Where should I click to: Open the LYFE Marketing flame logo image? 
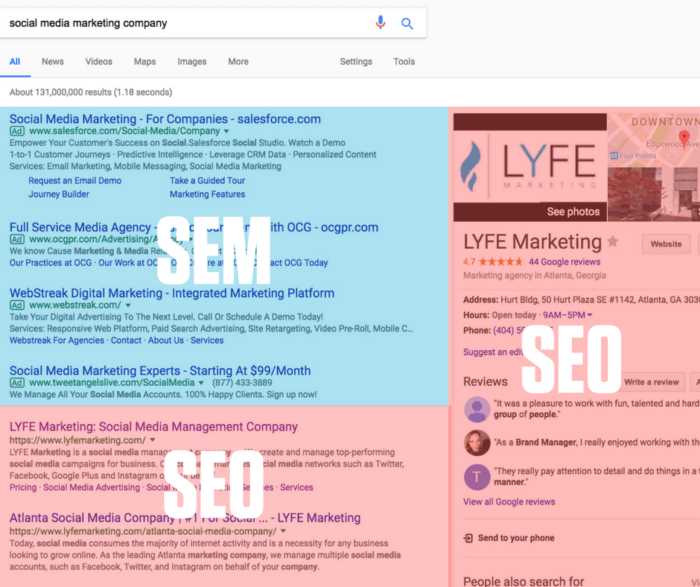point(530,167)
